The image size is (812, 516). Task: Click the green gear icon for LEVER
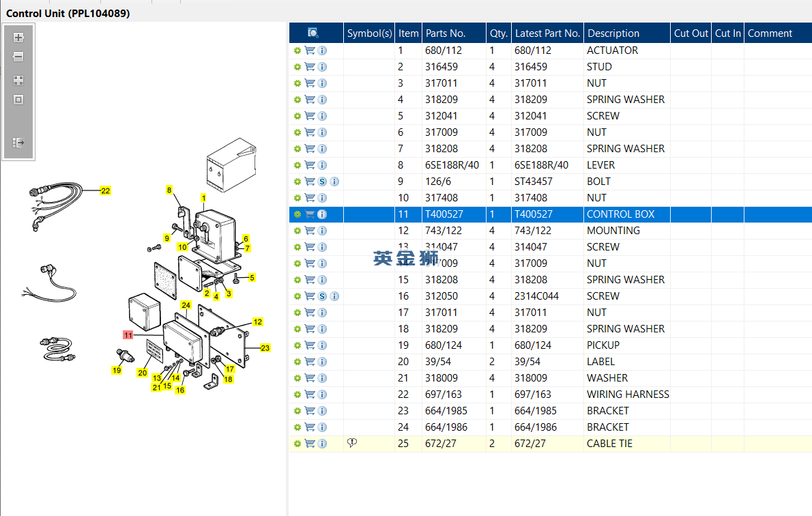pyautogui.click(x=298, y=165)
